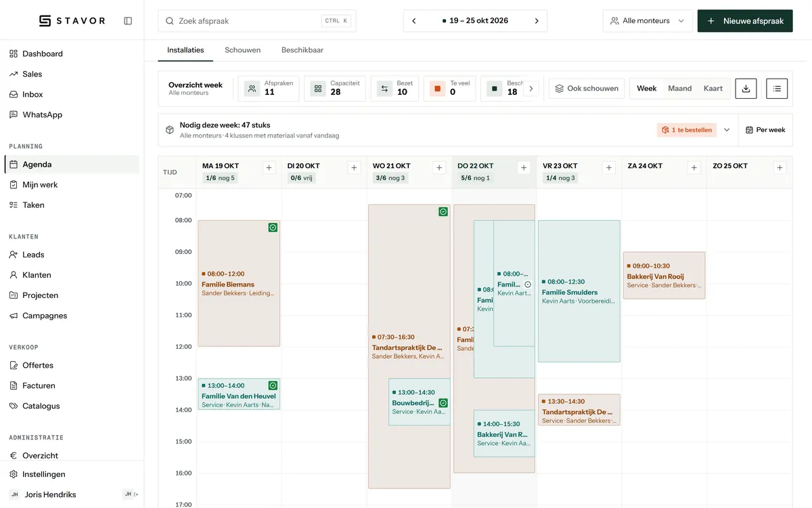Open Bakkerij Van Rooij 09:00–10:30 appointment
This screenshot has width=812, height=508.
pyautogui.click(x=664, y=276)
